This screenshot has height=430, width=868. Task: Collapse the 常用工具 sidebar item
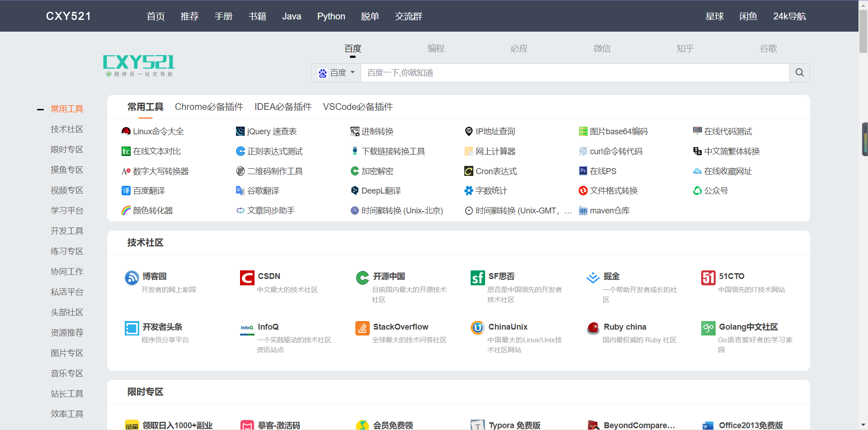coord(40,109)
